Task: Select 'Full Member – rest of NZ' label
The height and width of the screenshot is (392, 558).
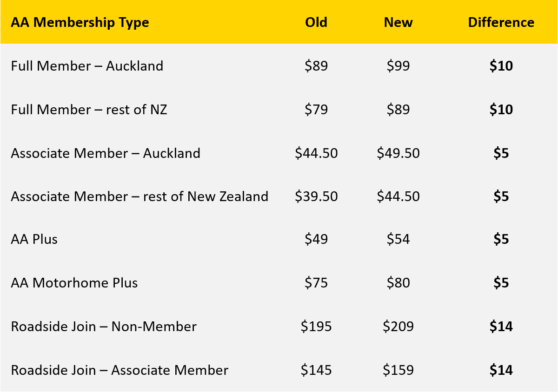Action: click(x=89, y=110)
